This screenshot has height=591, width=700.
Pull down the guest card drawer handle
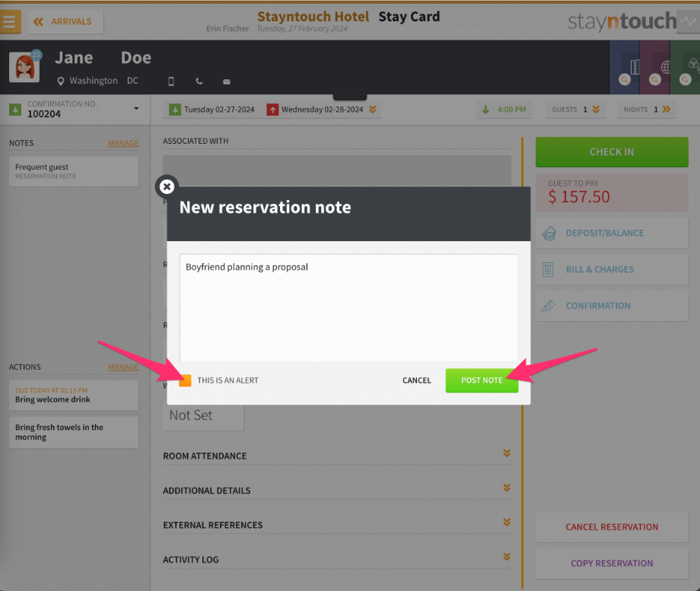[350, 97]
